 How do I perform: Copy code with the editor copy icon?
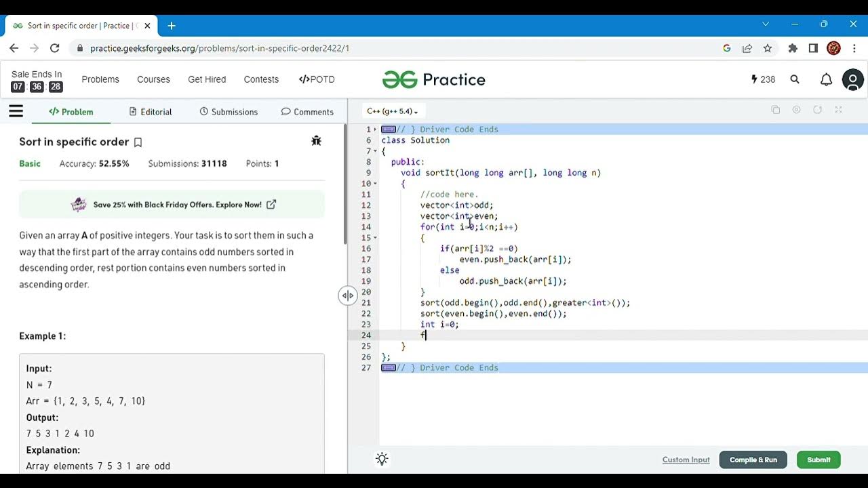pos(776,110)
